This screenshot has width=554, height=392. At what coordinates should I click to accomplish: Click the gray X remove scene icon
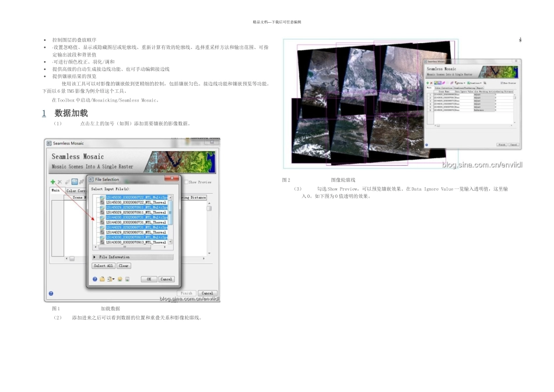point(59,181)
